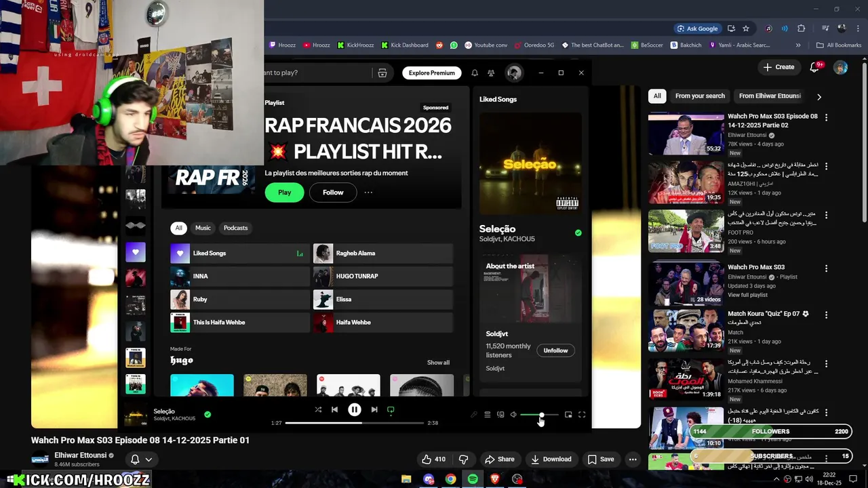Open YouTube notifications bell with 9+ badge

click(x=816, y=67)
